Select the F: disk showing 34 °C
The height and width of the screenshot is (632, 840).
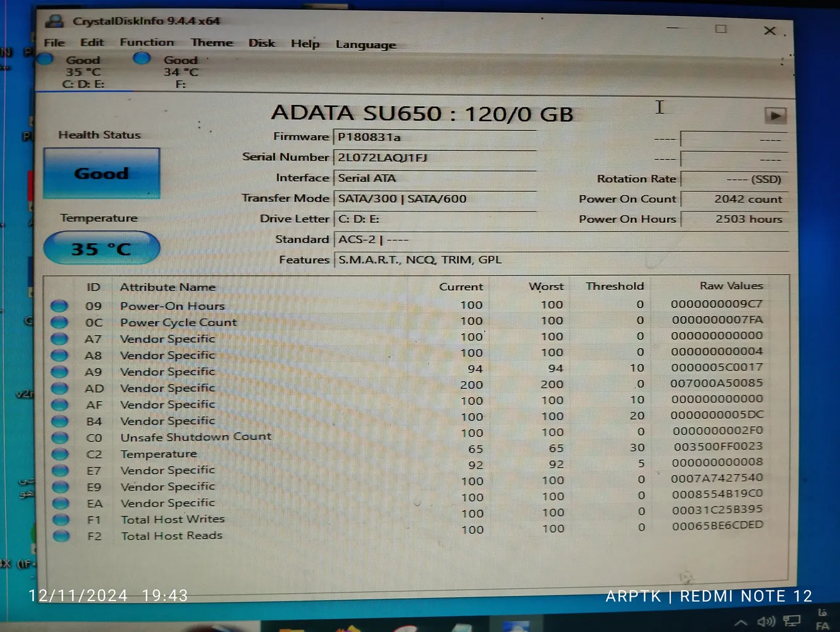click(x=180, y=72)
